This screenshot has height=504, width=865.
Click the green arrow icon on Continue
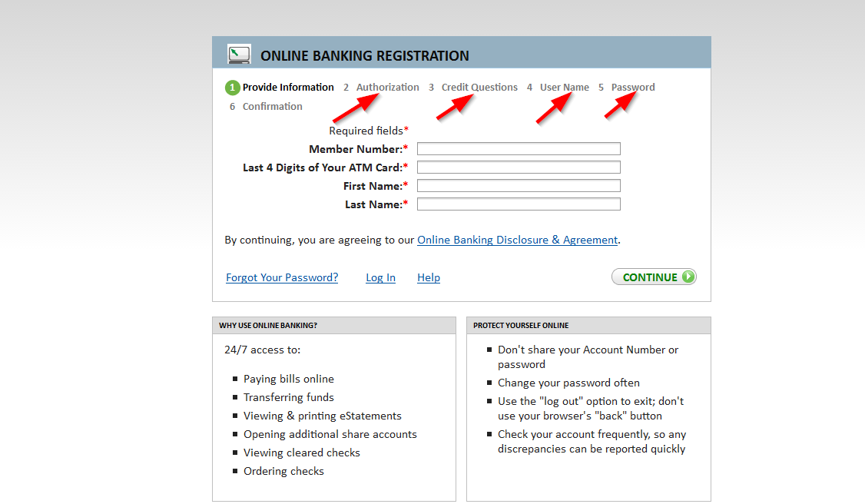point(688,277)
